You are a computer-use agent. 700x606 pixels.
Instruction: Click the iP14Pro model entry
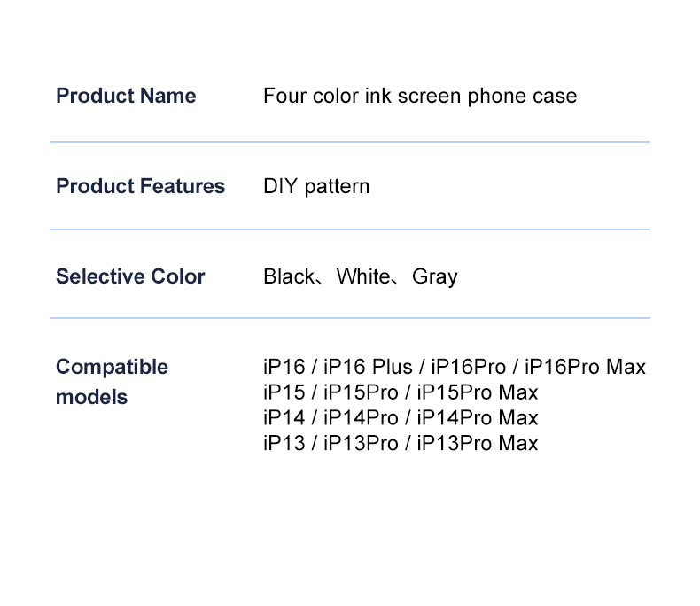pos(362,417)
